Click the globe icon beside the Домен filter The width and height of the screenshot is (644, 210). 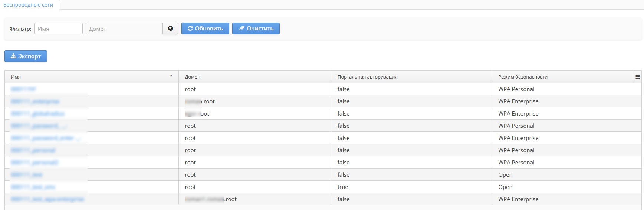pos(170,29)
